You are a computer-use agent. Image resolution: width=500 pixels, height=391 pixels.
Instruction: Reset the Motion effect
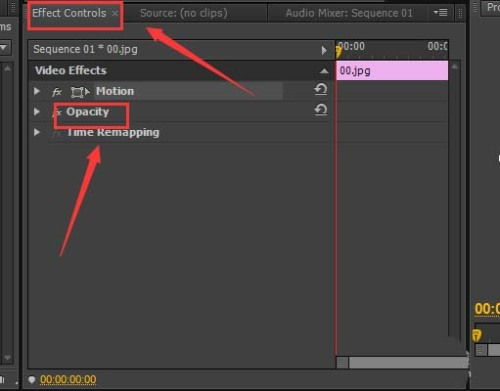(321, 89)
